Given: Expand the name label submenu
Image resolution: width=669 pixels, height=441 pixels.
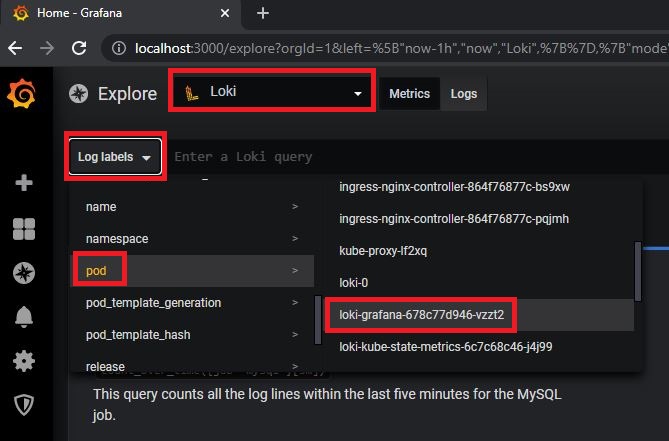Looking at the screenshot, I should pos(192,206).
